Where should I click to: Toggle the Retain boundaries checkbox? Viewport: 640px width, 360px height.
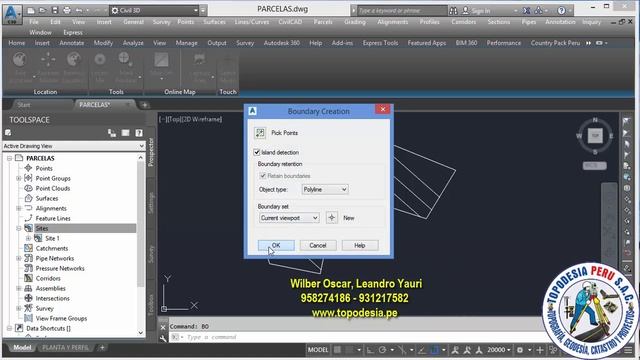(x=263, y=176)
